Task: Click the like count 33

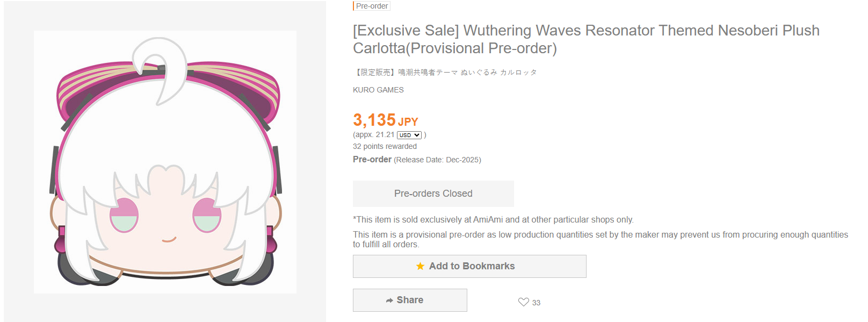Action: point(536,303)
